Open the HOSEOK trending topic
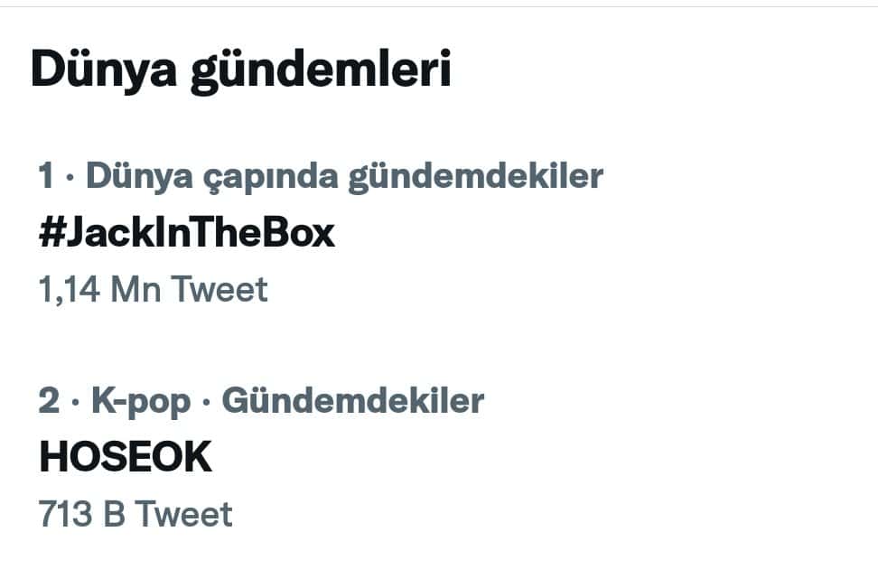The width and height of the screenshot is (878, 588). point(126,458)
